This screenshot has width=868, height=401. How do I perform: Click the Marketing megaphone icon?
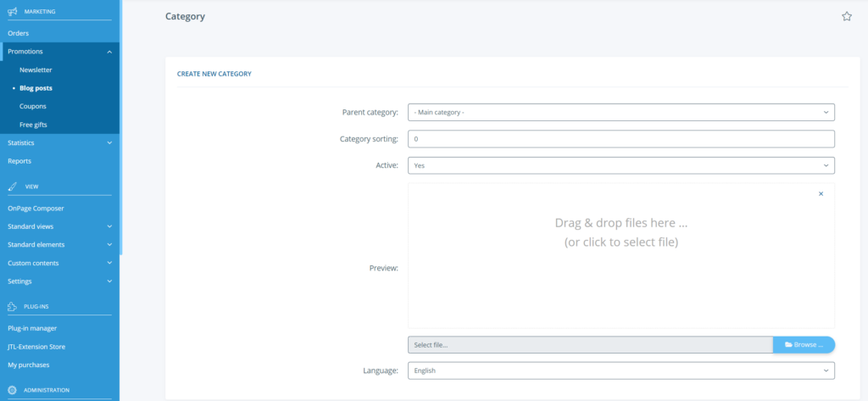click(12, 12)
